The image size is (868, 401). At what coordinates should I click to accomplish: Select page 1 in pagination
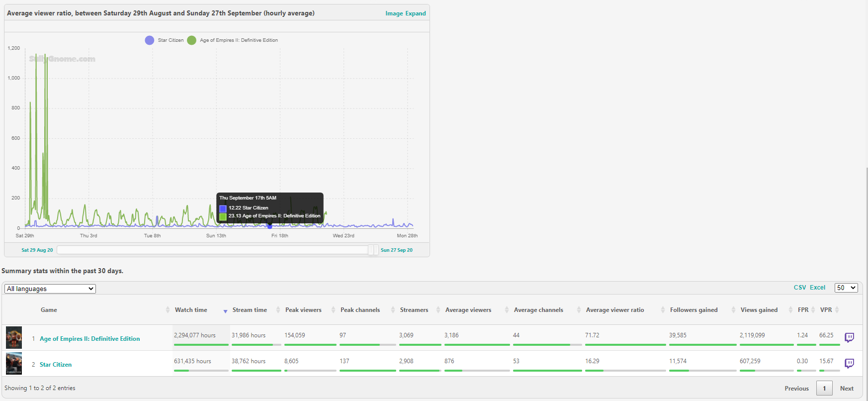click(824, 389)
